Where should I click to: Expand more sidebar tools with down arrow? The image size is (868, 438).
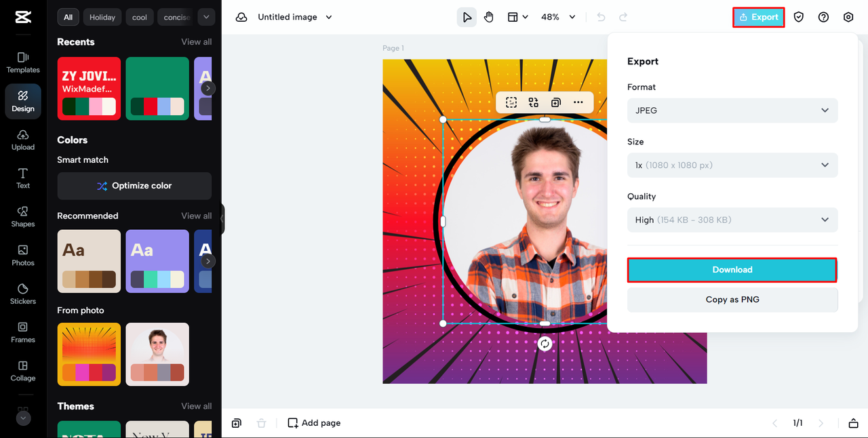23,418
